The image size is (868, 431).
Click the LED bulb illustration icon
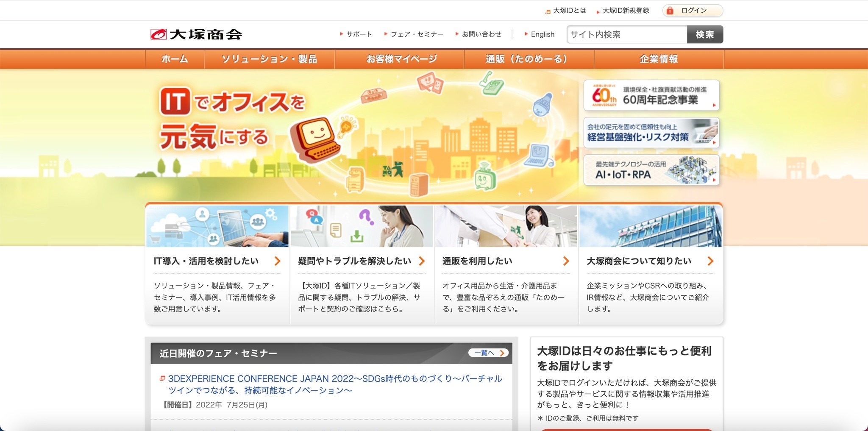click(542, 105)
